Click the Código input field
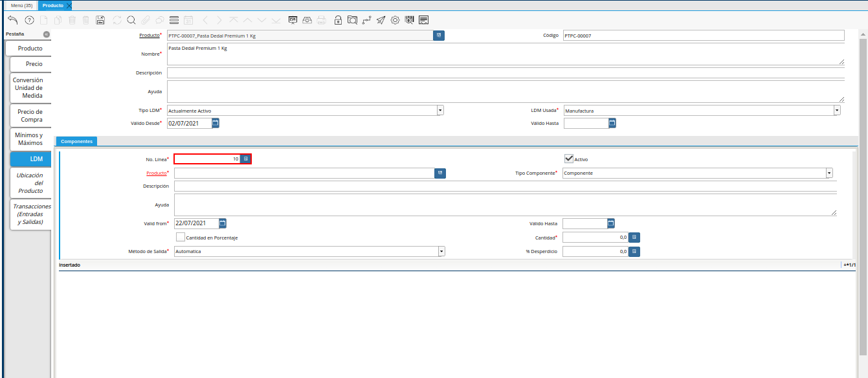The height and width of the screenshot is (378, 868). [x=704, y=36]
